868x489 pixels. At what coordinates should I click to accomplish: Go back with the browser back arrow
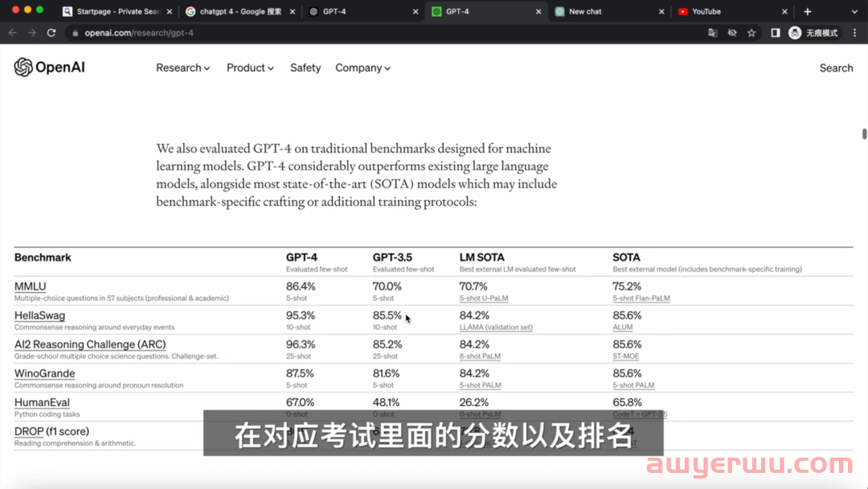click(13, 33)
